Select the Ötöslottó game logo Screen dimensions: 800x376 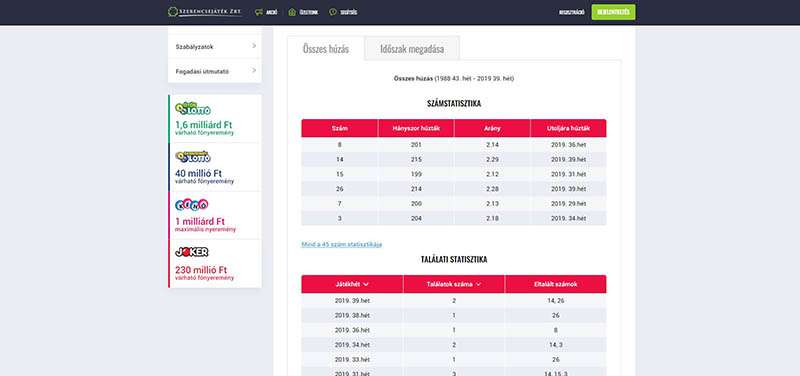pyautogui.click(x=192, y=109)
